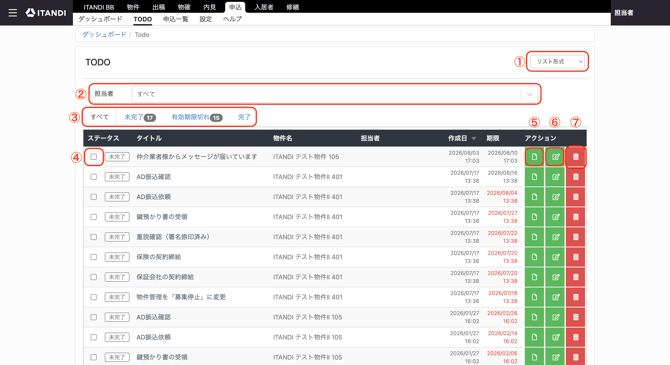
Task: Check AD振込確認 checkbox for 物件II 401
Action: [x=94, y=177]
